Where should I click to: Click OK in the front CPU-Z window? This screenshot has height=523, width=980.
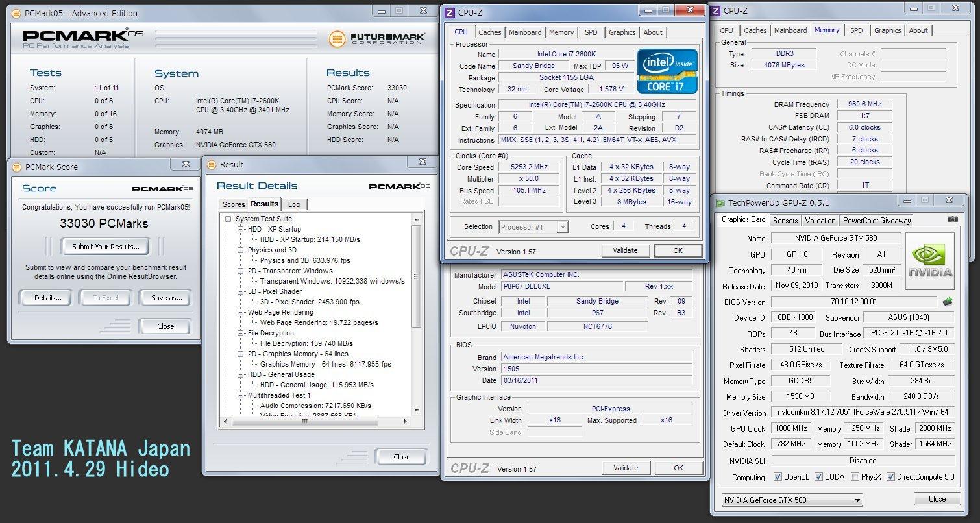coord(678,250)
